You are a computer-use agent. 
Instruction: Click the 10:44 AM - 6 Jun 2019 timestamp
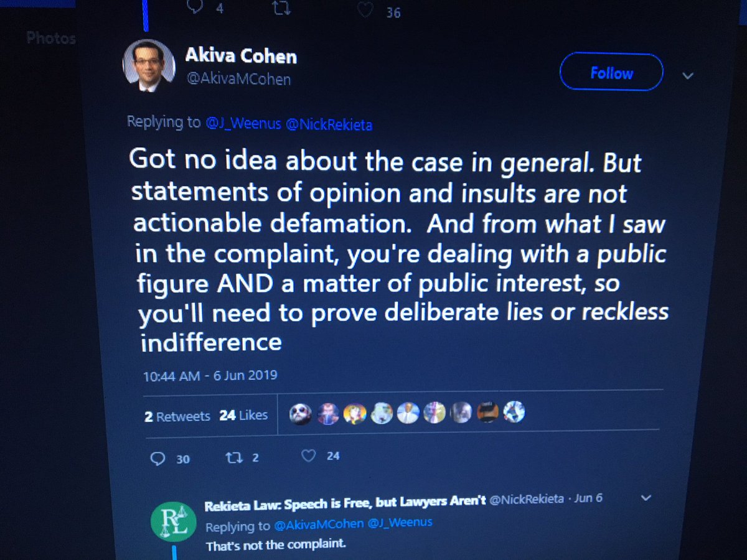(210, 376)
